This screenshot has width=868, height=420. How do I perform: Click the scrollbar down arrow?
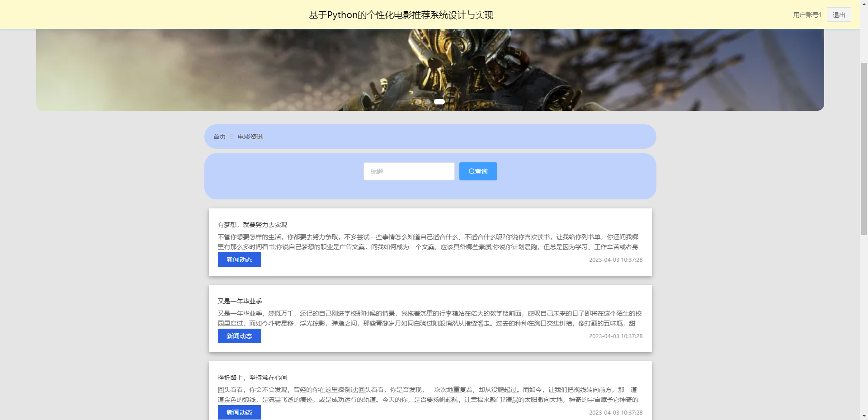click(865, 416)
